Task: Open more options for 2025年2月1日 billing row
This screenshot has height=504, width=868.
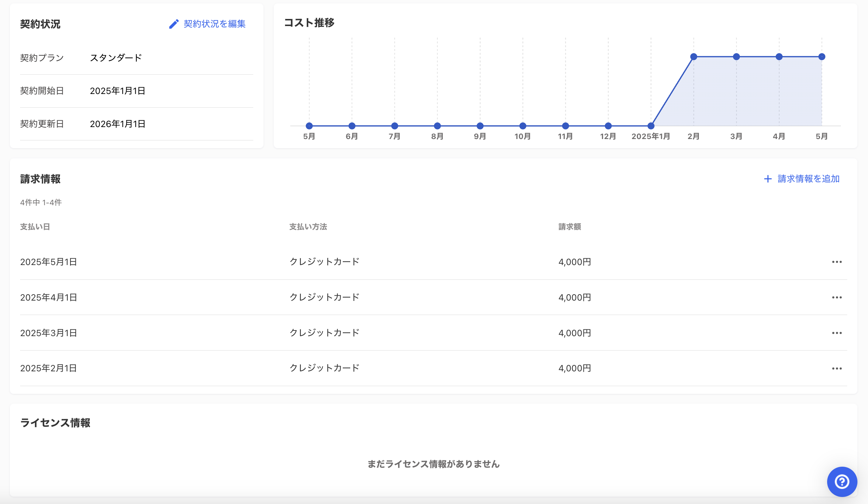Action: [x=837, y=368]
